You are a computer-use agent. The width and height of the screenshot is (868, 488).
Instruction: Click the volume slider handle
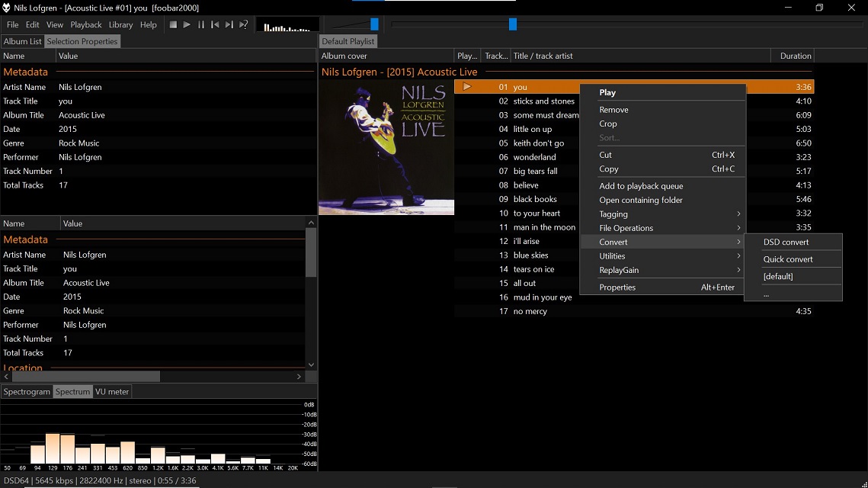coord(374,24)
